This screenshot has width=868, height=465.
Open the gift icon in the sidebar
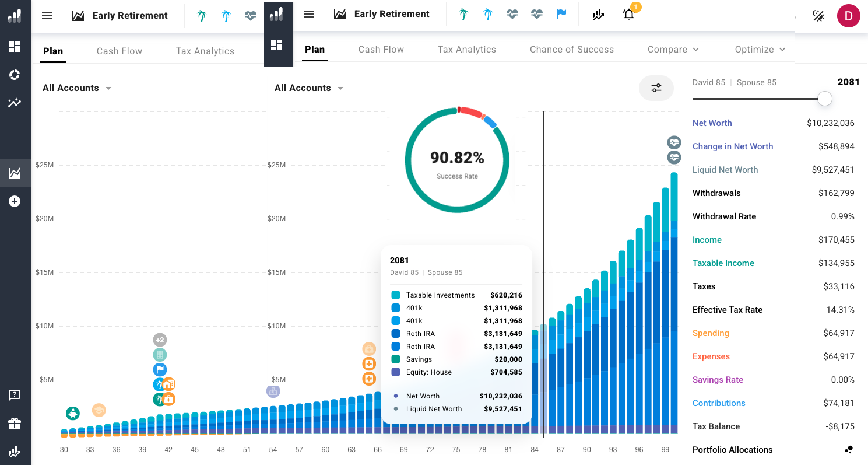[15, 424]
